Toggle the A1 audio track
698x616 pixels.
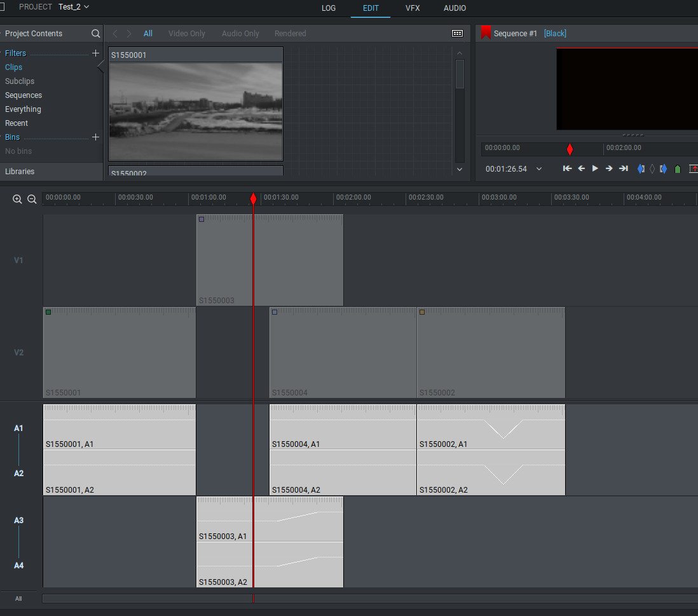point(18,428)
